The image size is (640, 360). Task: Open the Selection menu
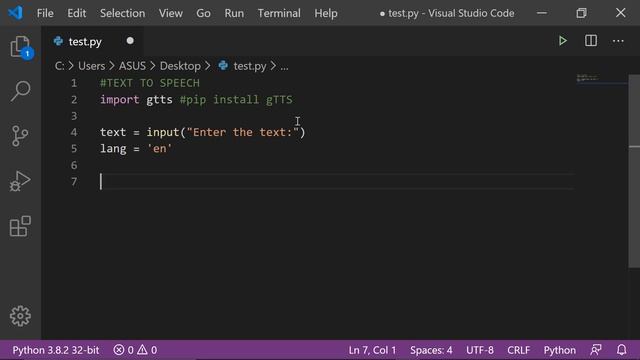[122, 13]
